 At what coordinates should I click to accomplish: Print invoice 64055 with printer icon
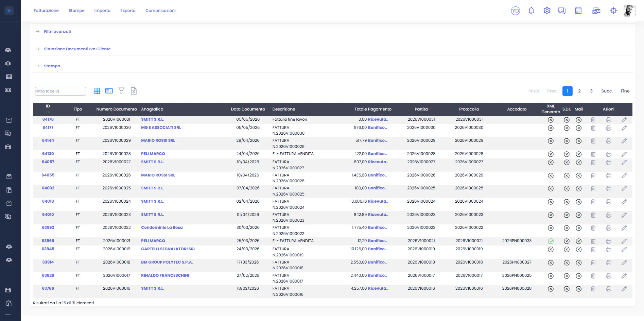click(x=608, y=175)
